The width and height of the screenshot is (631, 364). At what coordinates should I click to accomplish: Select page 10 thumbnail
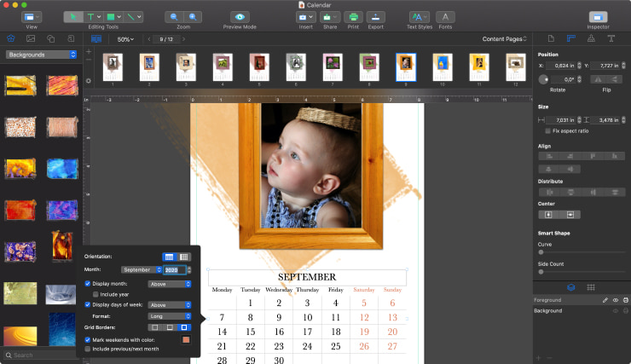tap(443, 67)
